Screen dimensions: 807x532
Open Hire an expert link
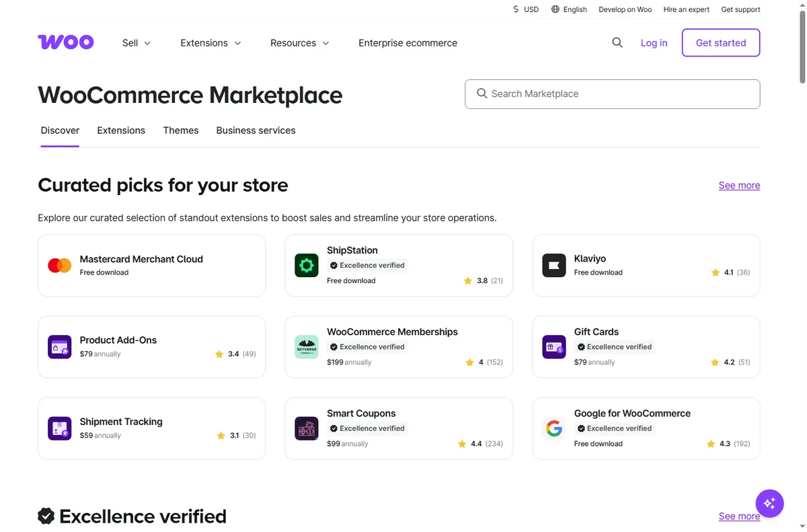click(x=687, y=9)
